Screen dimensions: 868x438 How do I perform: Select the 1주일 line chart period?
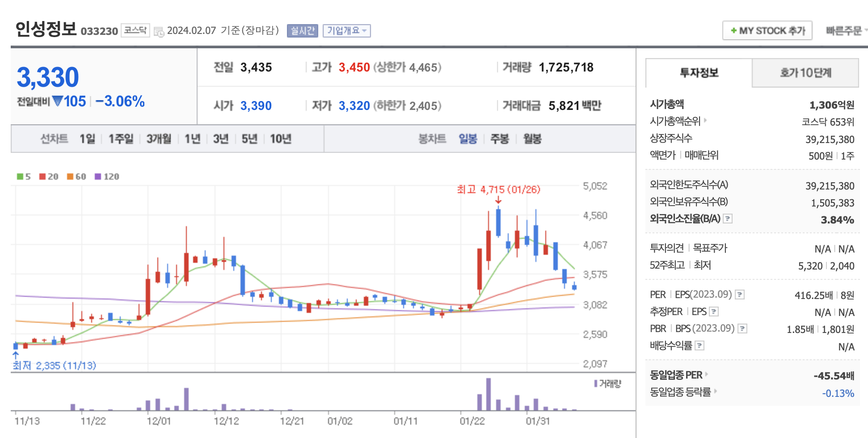coord(121,139)
